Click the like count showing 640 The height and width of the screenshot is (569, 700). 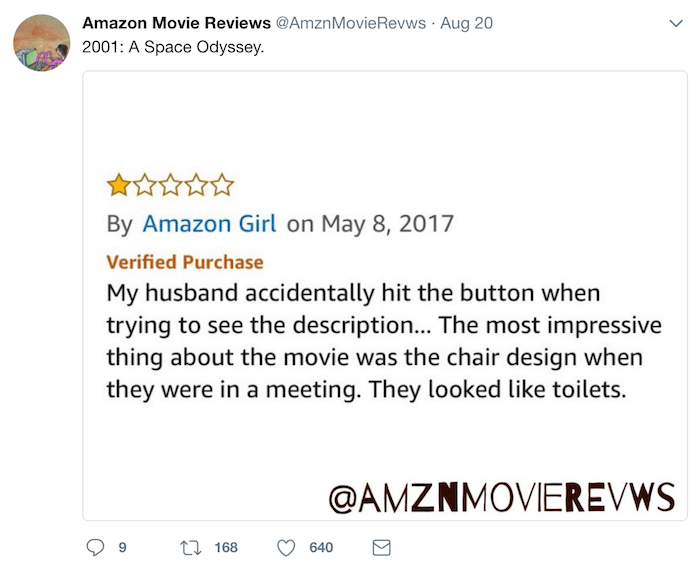pos(321,548)
